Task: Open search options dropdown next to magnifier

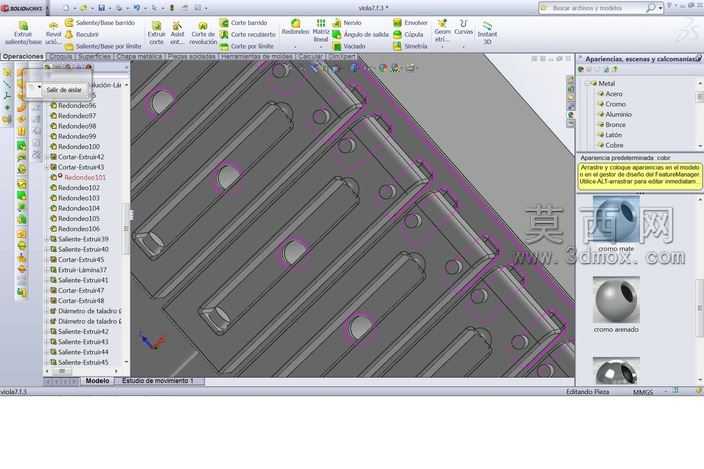Action: point(660,8)
